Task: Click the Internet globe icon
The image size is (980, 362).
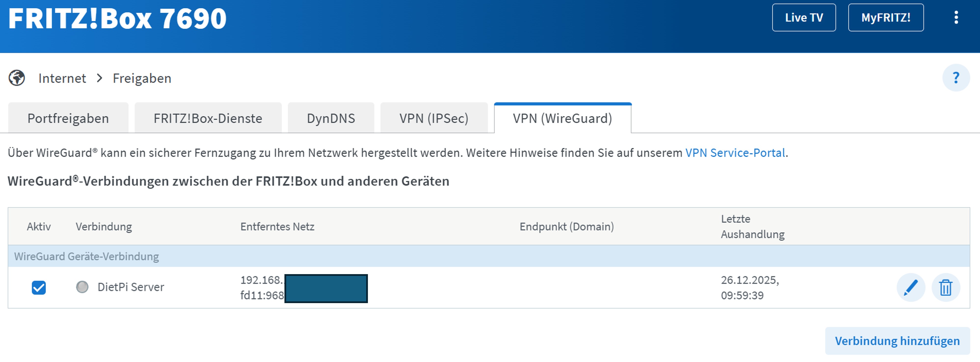Action: [x=17, y=78]
